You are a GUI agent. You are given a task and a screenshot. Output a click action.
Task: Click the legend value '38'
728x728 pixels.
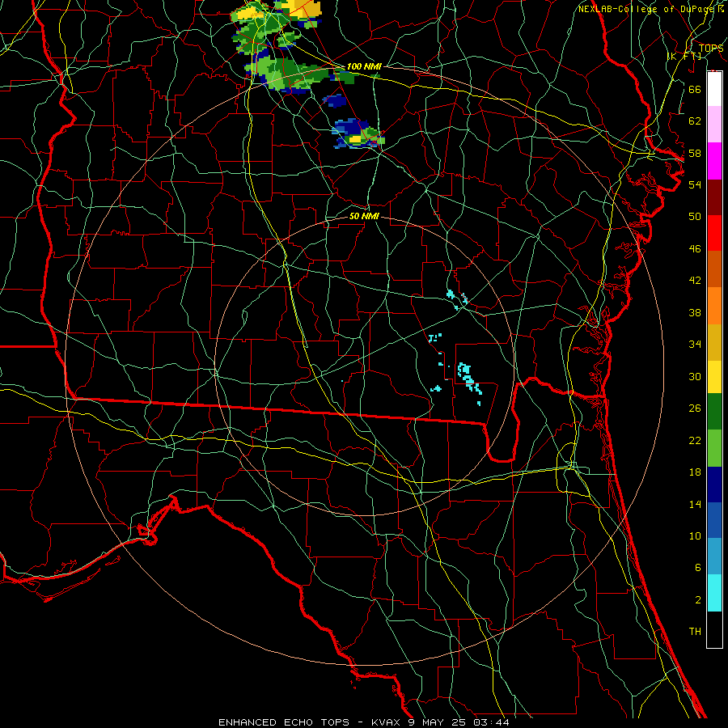(695, 312)
